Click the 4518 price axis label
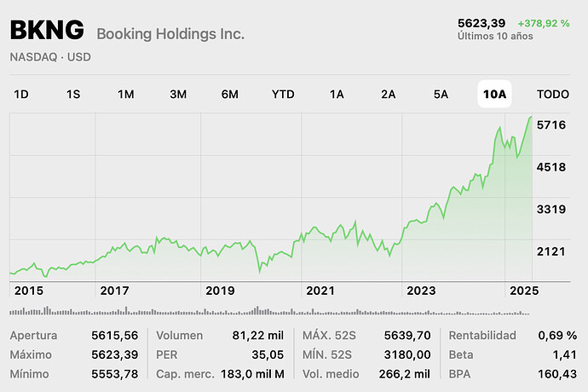588x392 pixels. pos(551,167)
